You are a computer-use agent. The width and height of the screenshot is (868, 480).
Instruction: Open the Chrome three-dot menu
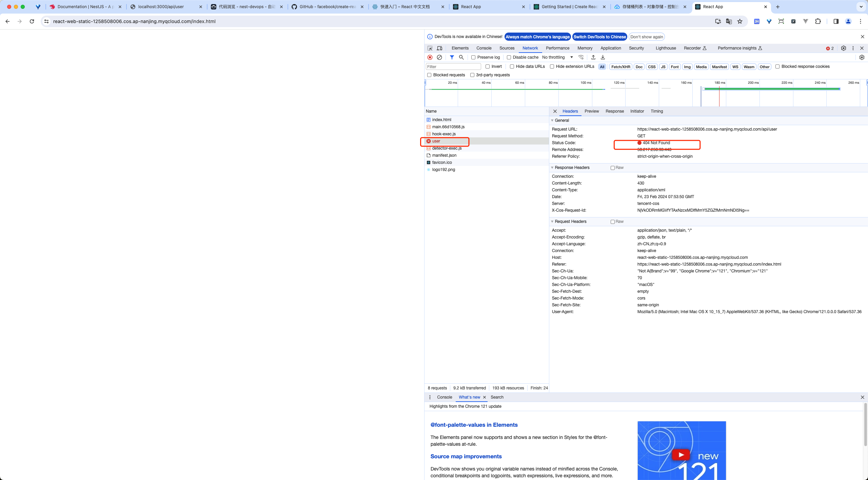tap(861, 21)
